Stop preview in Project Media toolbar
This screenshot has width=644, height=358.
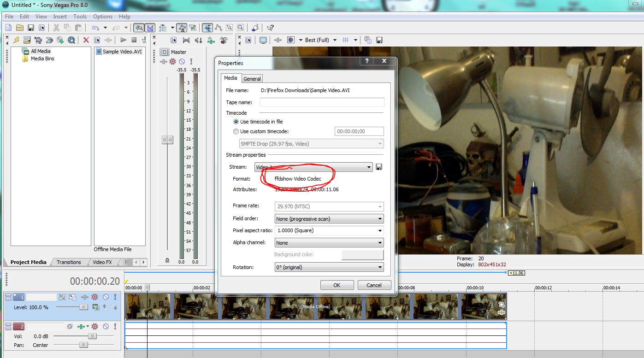[x=134, y=40]
